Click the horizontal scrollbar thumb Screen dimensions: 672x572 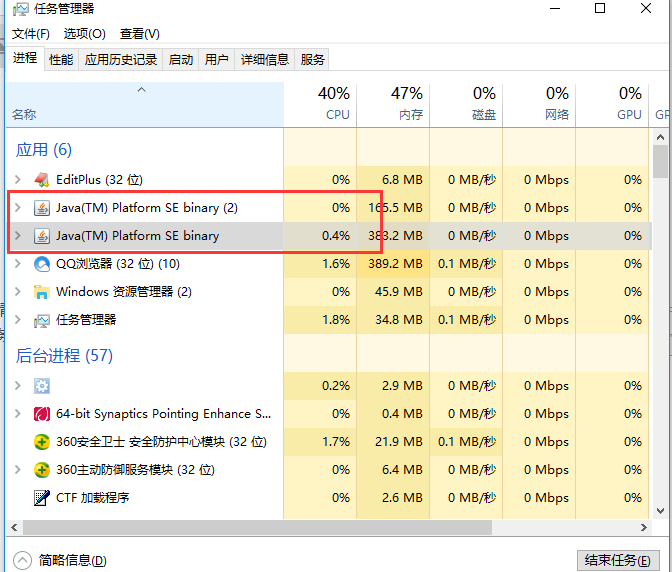[257, 527]
